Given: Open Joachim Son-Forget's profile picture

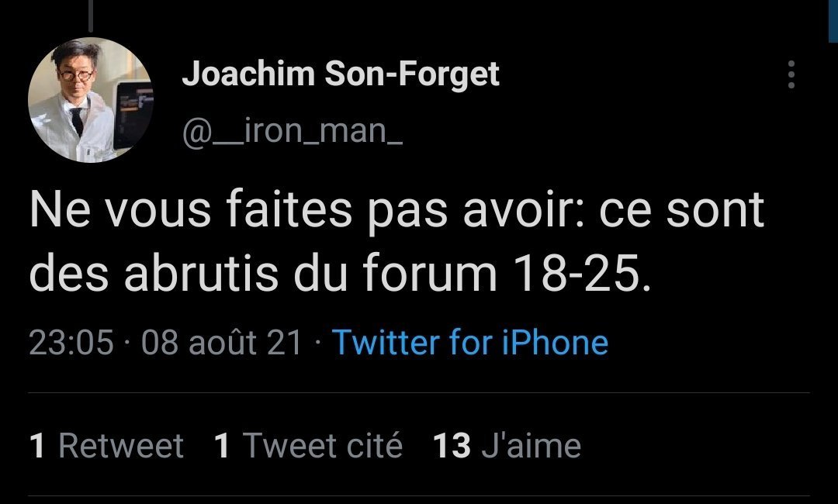Looking at the screenshot, I should pyautogui.click(x=91, y=100).
